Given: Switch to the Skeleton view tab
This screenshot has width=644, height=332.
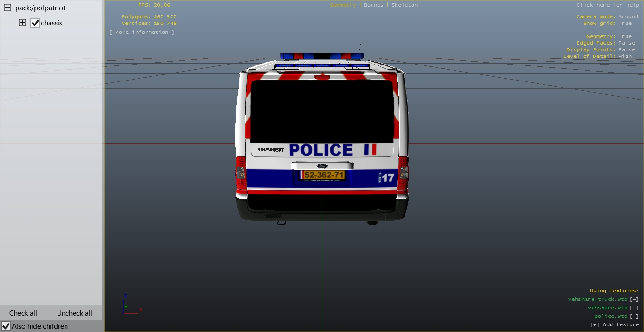Looking at the screenshot, I should click(x=405, y=5).
